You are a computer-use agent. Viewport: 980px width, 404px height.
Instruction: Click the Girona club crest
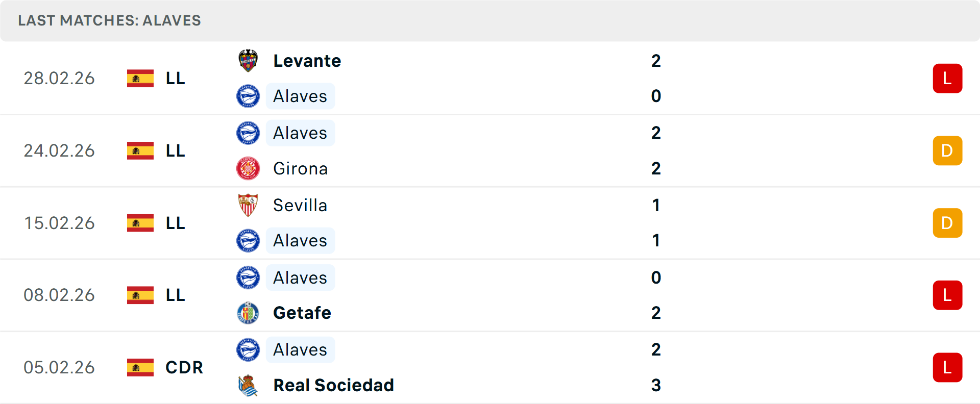(248, 168)
